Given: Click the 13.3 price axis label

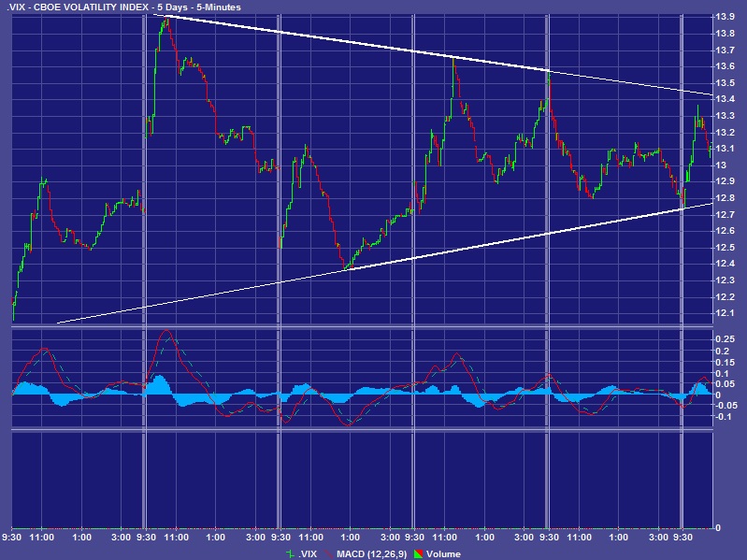Looking at the screenshot, I should 725,116.
